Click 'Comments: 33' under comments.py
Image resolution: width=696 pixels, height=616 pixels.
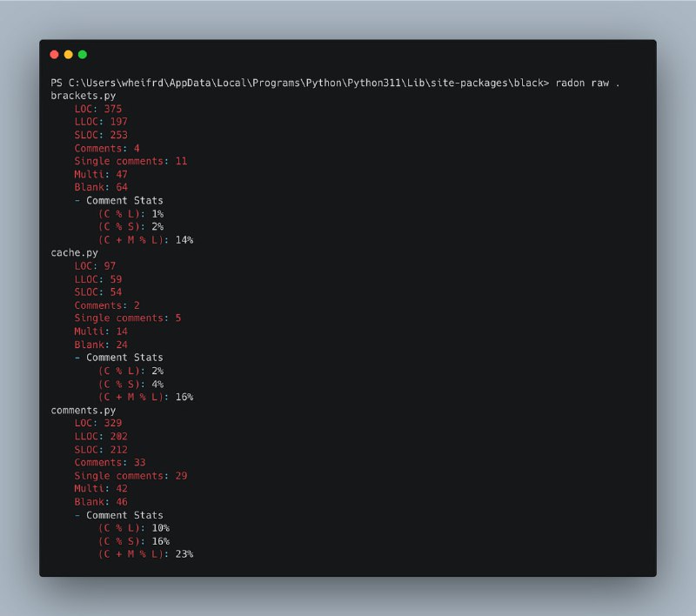(x=110, y=463)
